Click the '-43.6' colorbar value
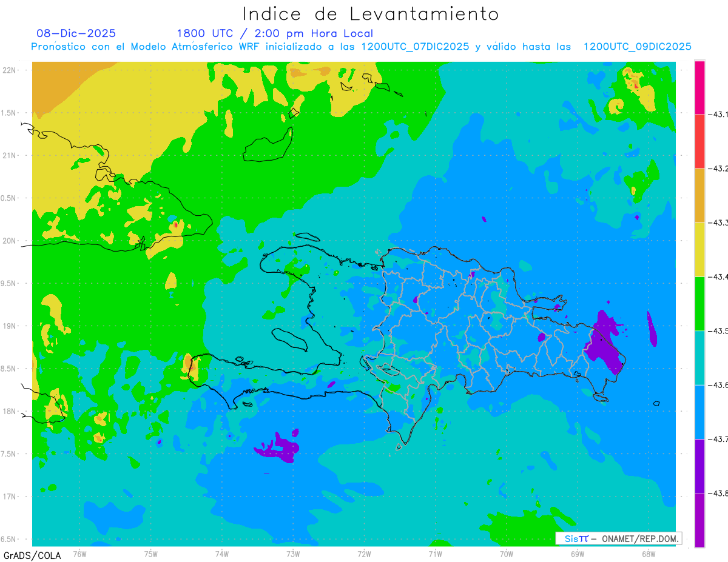 click(718, 385)
